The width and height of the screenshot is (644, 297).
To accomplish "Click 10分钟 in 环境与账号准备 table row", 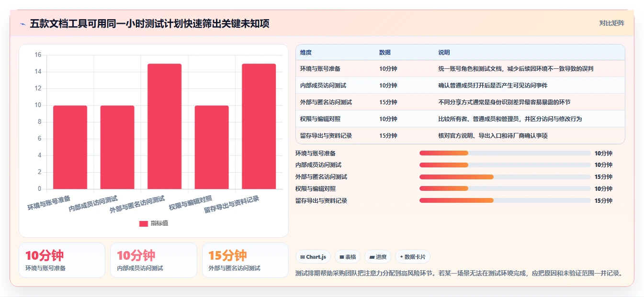I will 388,69.
